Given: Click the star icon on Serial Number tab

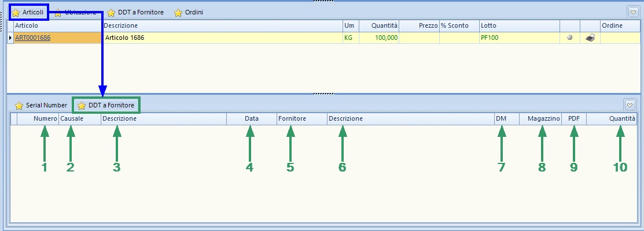Looking at the screenshot, I should (x=19, y=106).
